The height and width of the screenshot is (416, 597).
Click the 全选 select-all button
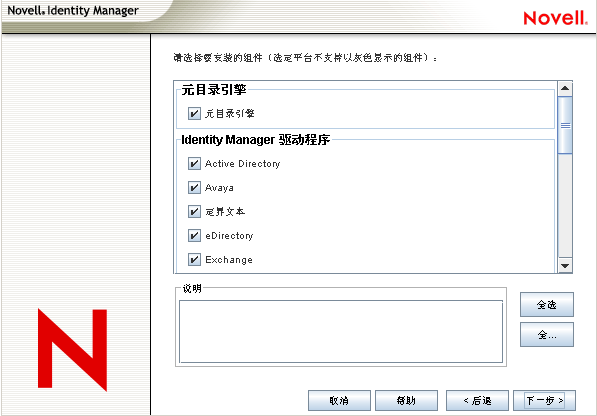click(547, 304)
